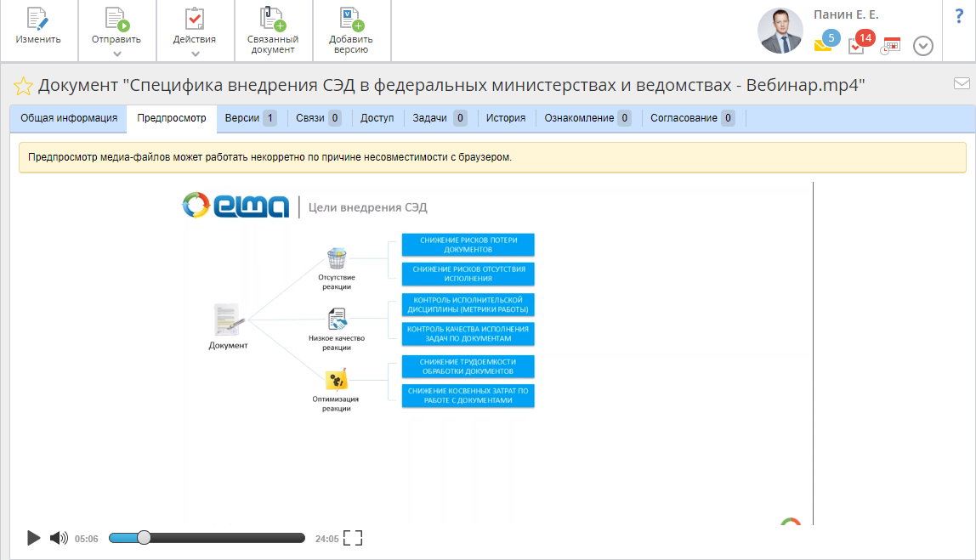Open the Ознакомление tab

coord(587,118)
